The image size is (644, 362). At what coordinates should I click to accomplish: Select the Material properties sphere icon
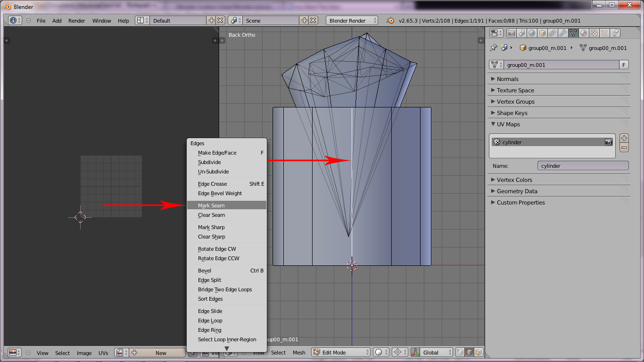[584, 33]
